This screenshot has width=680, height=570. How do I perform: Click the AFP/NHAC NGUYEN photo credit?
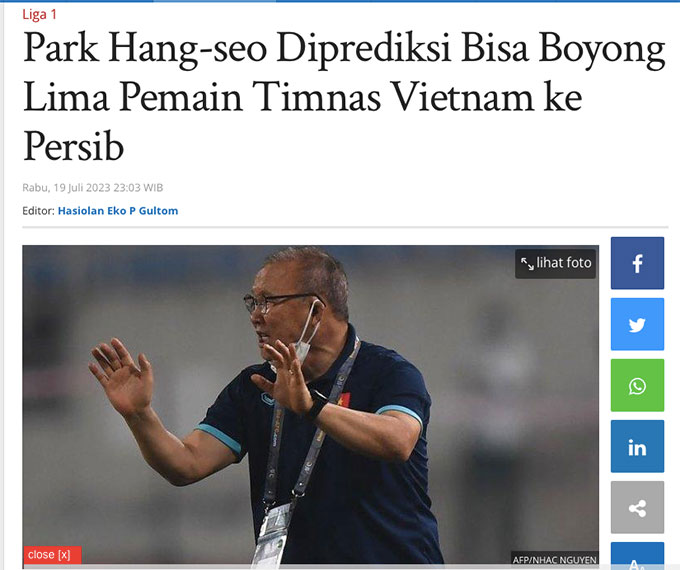(554, 560)
